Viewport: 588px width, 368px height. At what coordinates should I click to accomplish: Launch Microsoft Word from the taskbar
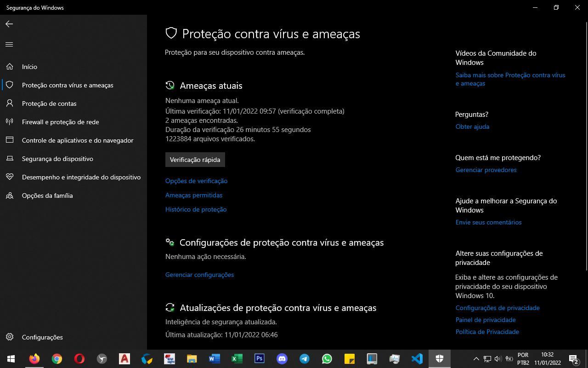pos(214,359)
